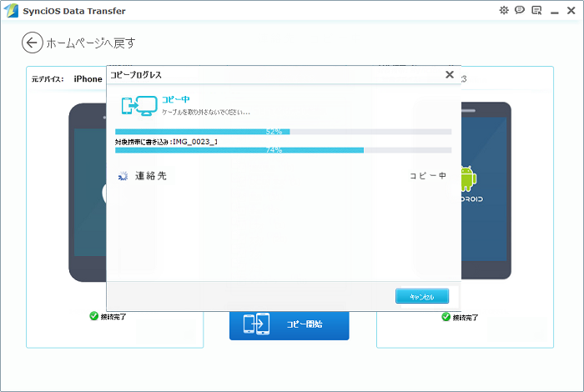
Task: Cancel the copy with キャンセル button
Action: pyautogui.click(x=422, y=296)
